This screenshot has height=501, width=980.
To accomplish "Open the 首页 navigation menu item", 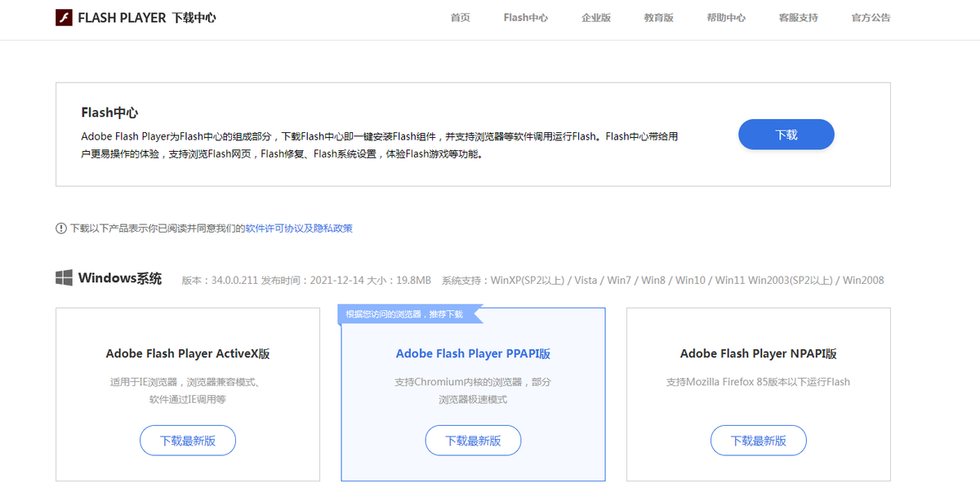I will tap(459, 16).
